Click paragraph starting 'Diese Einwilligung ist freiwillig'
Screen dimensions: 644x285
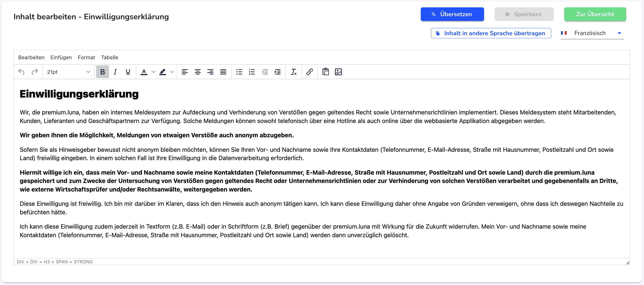click(322, 208)
